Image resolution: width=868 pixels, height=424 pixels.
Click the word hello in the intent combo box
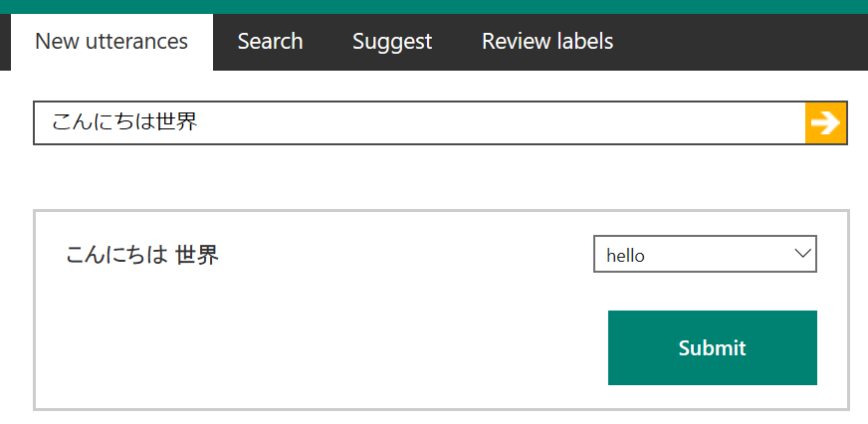tap(625, 256)
